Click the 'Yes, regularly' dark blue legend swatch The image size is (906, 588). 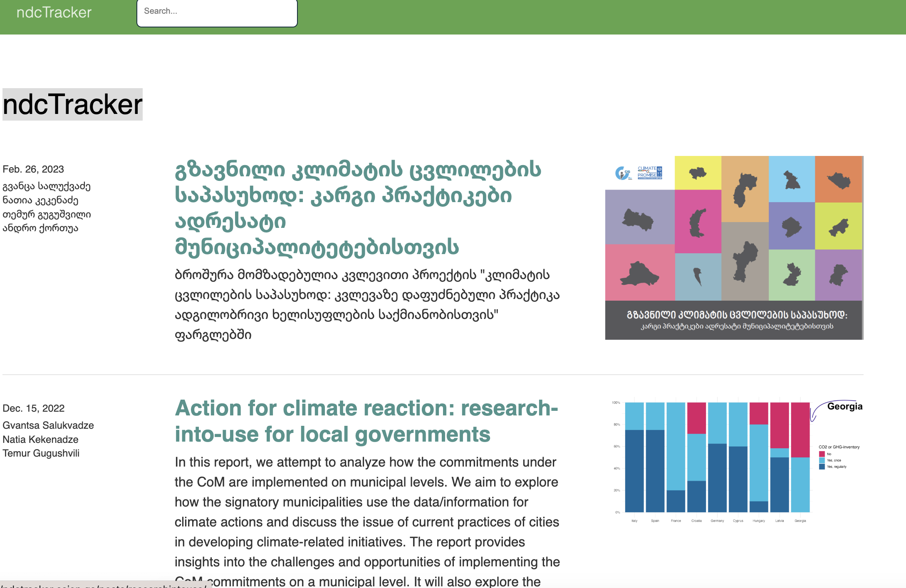(822, 467)
